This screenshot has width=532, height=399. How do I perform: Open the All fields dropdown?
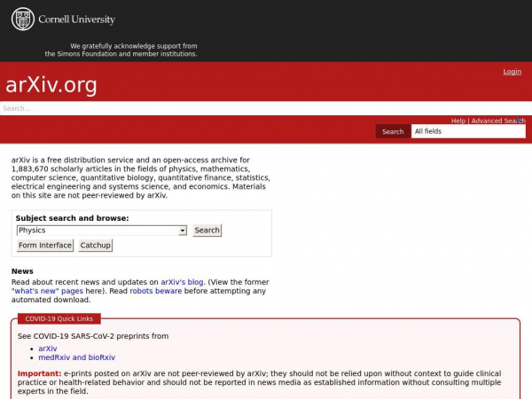[x=468, y=131]
